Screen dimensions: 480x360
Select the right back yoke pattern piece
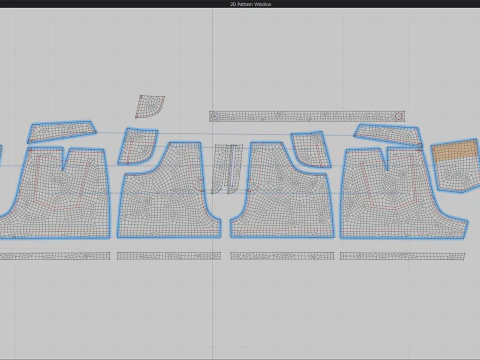388,135
